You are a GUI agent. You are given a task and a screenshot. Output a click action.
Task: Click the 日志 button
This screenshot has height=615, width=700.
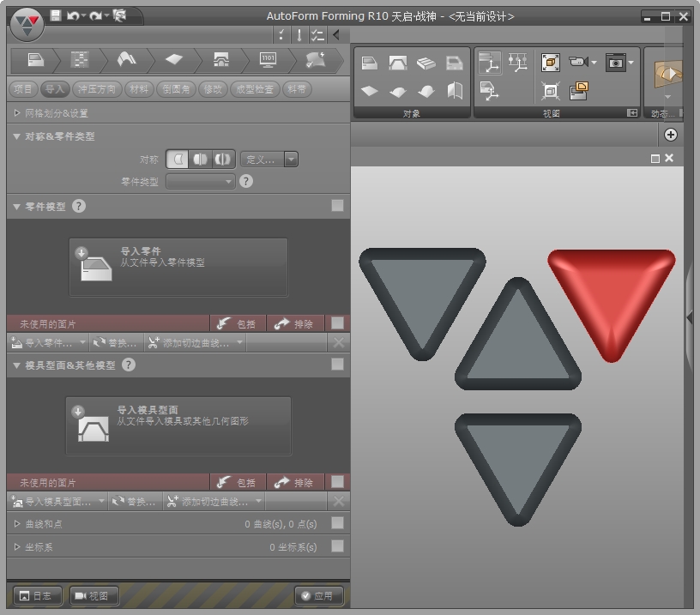click(38, 595)
